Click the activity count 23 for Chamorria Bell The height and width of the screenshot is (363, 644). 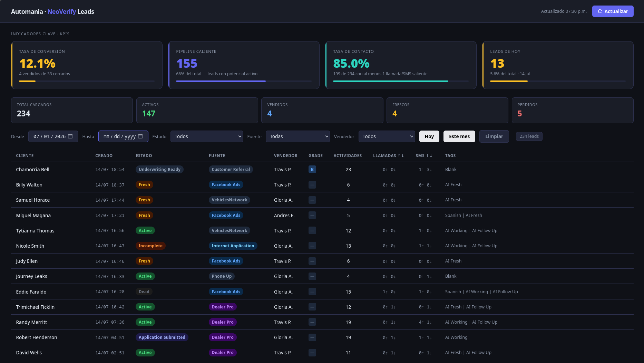348,170
